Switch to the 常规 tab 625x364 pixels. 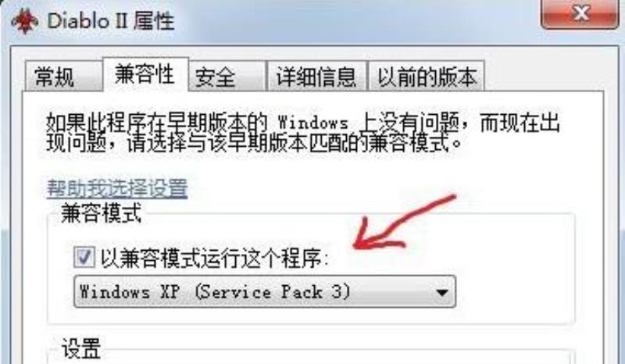click(x=63, y=76)
